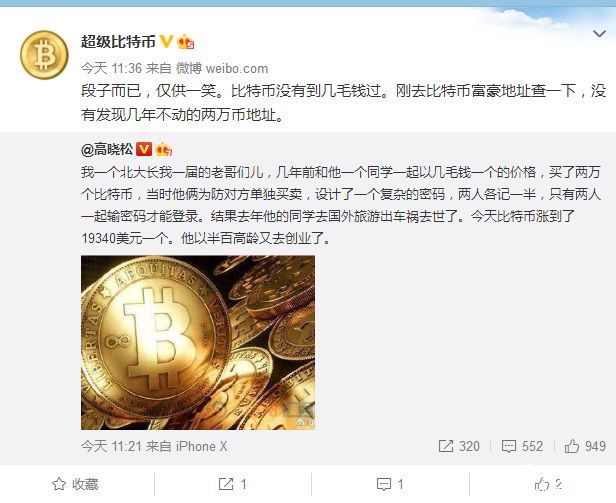This screenshot has height=503, width=616.
Task: Enlarge the golden Bitcoin coins image
Action: pos(198,342)
